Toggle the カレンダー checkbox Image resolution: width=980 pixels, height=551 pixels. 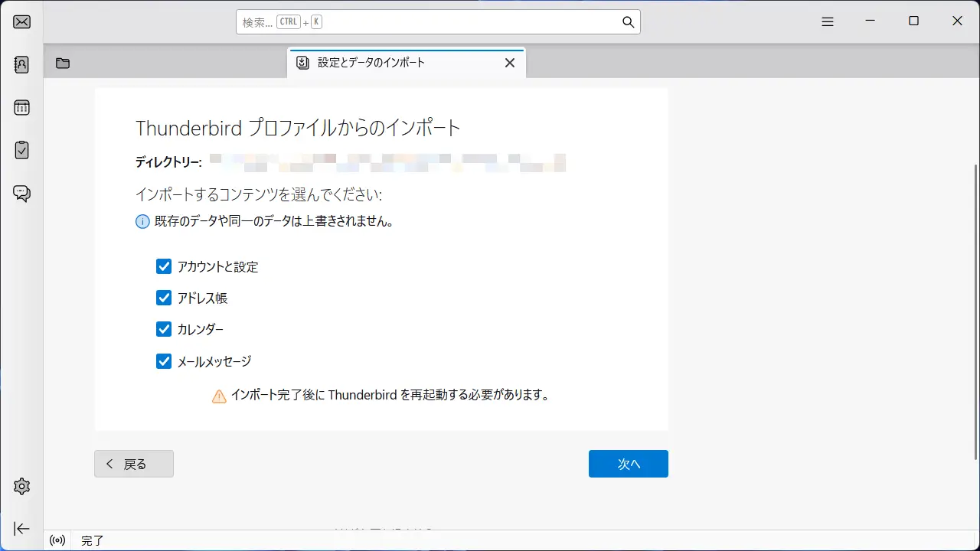pyautogui.click(x=164, y=329)
